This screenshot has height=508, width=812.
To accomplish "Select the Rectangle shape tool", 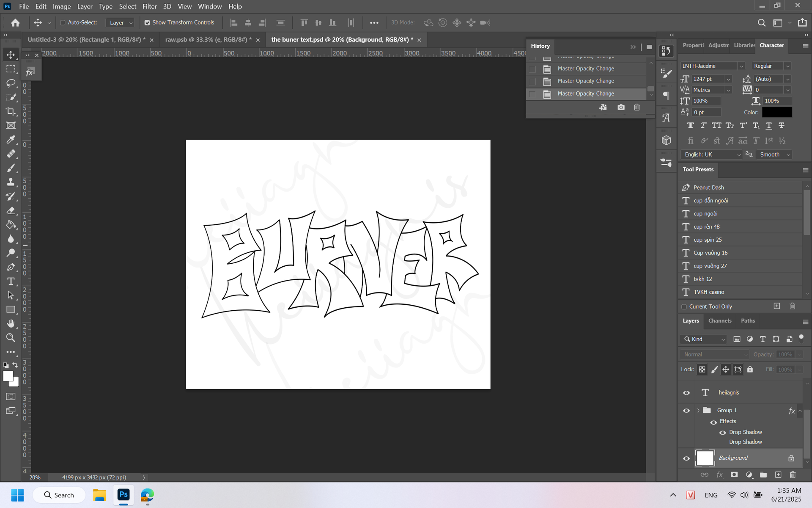I will click(11, 309).
